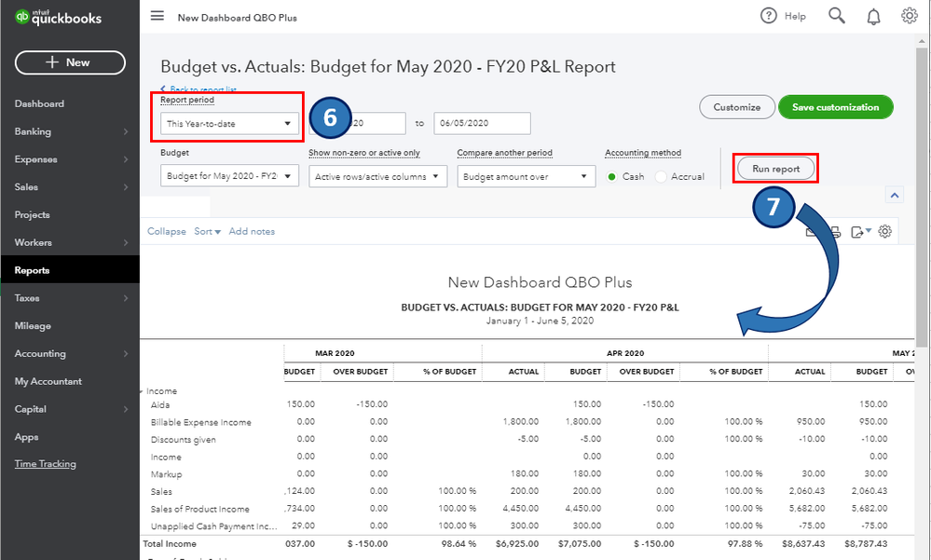
Task: Open the Active rows/active columns dropdown
Action: pos(377,176)
